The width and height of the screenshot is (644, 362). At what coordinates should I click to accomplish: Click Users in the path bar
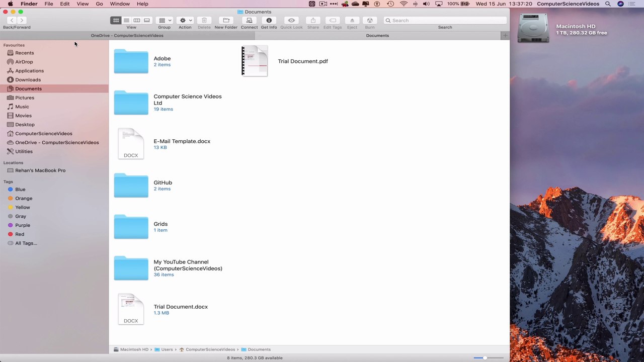tap(164, 349)
